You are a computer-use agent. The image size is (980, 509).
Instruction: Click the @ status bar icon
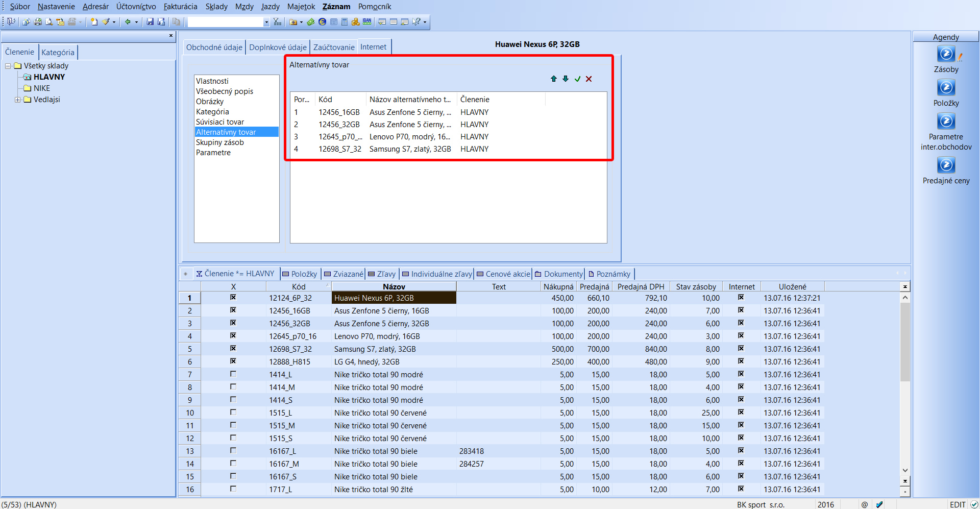pos(865,504)
